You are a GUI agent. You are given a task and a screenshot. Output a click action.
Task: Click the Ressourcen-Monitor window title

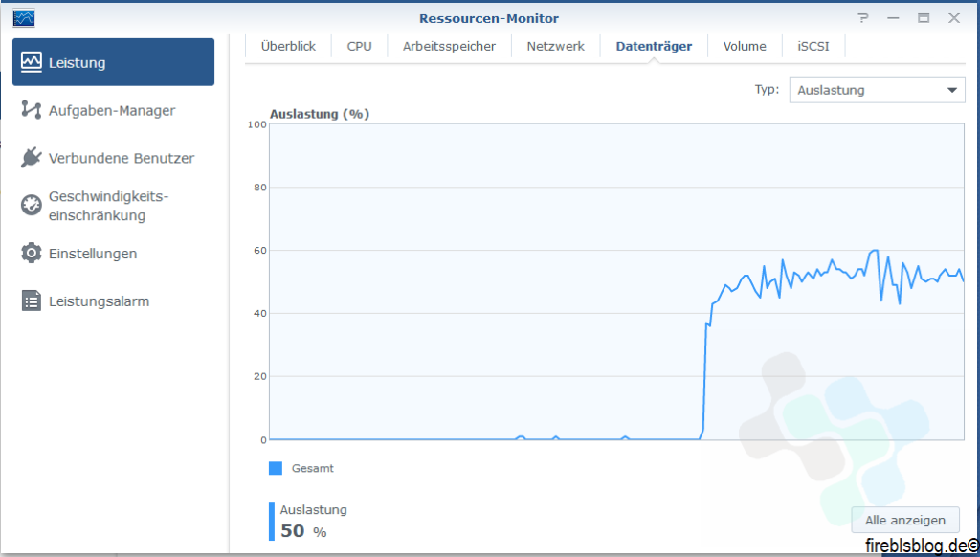point(489,18)
